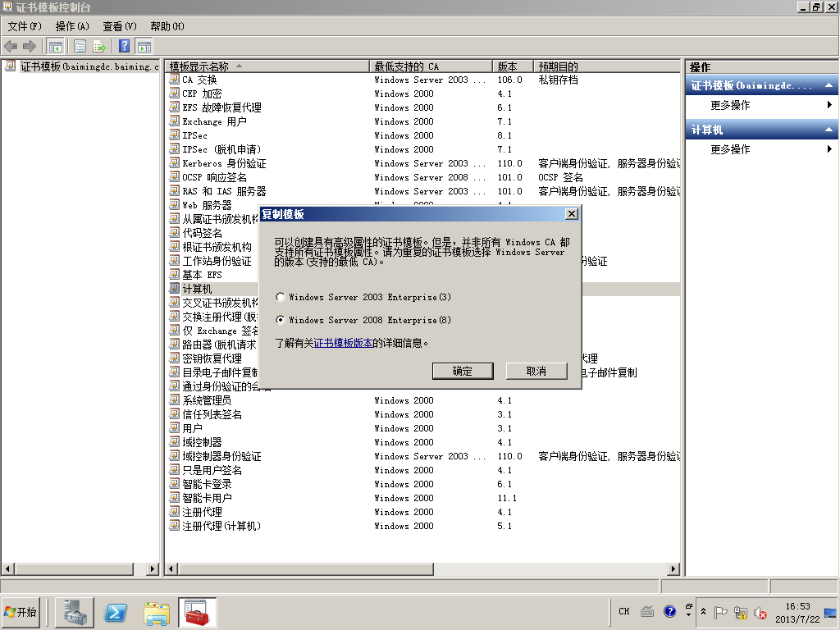The width and height of the screenshot is (840, 630).
Task: Select the 系统管理员 template row
Action: [x=424, y=400]
